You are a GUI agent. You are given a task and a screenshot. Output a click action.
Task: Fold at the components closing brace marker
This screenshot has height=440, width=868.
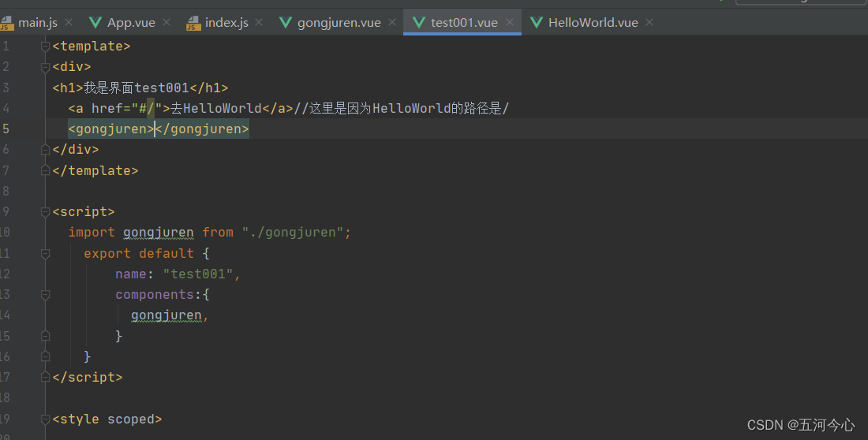(46, 336)
